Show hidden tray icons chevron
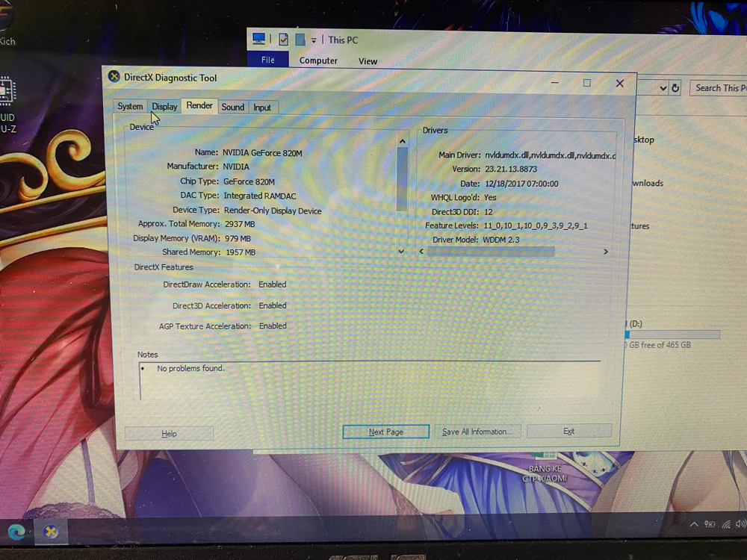 point(694,524)
